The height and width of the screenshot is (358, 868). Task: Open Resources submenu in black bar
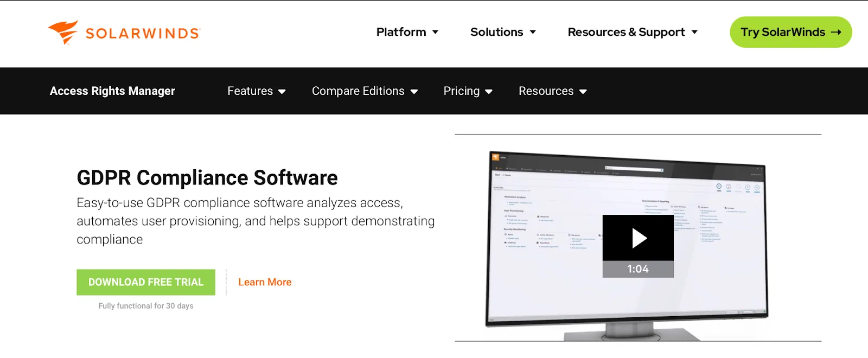(546, 91)
